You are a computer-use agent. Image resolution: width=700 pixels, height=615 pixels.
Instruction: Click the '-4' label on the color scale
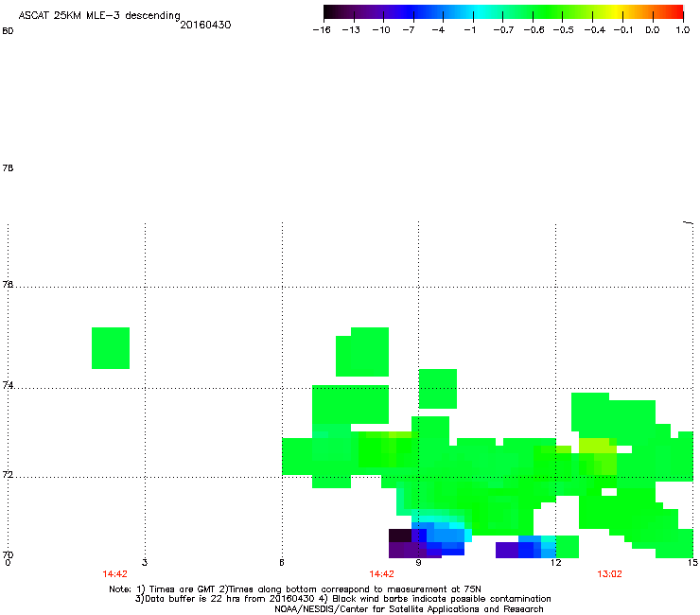[x=438, y=30]
